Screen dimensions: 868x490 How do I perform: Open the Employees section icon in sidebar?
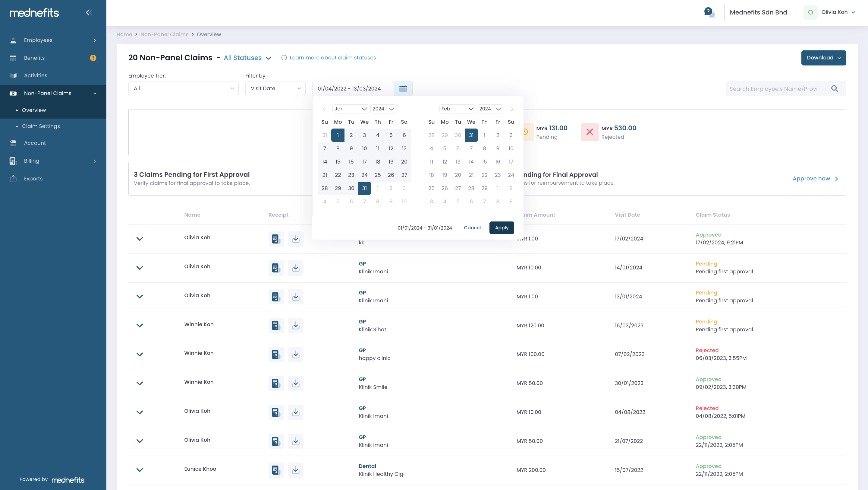(13, 40)
